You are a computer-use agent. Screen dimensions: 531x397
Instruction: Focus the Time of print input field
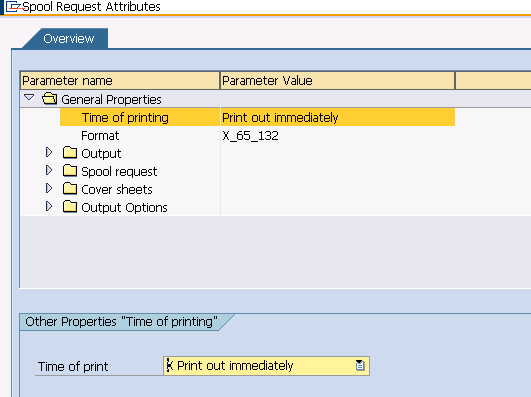[x=266, y=366]
